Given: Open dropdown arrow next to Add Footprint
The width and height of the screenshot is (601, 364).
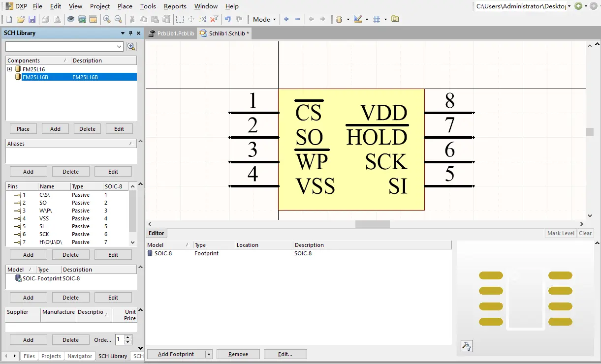Looking at the screenshot, I should click(209, 354).
